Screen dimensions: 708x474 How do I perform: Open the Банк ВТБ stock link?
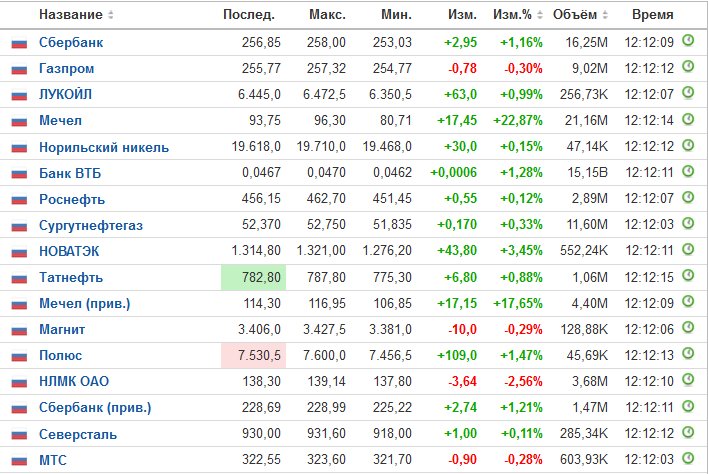click(x=70, y=173)
